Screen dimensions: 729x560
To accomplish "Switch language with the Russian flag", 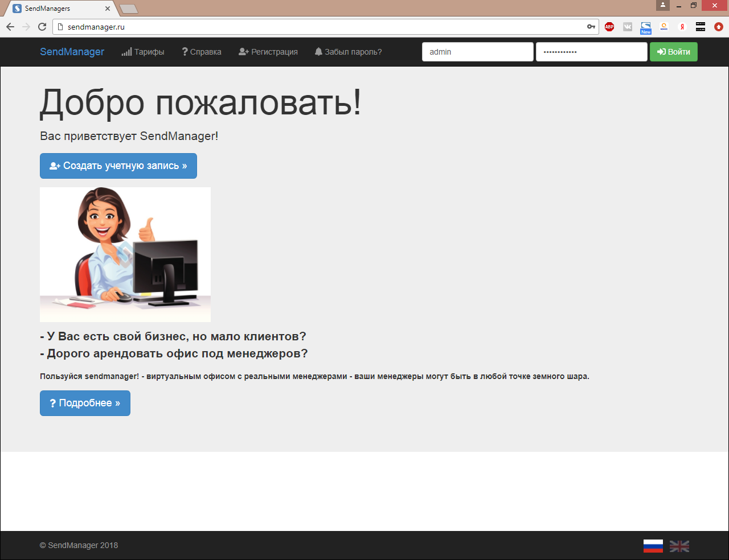I will pyautogui.click(x=653, y=546).
